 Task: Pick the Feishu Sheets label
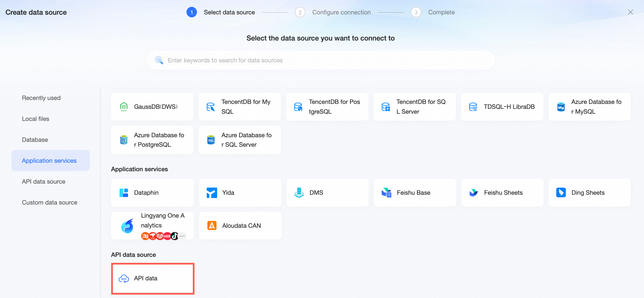[503, 193]
